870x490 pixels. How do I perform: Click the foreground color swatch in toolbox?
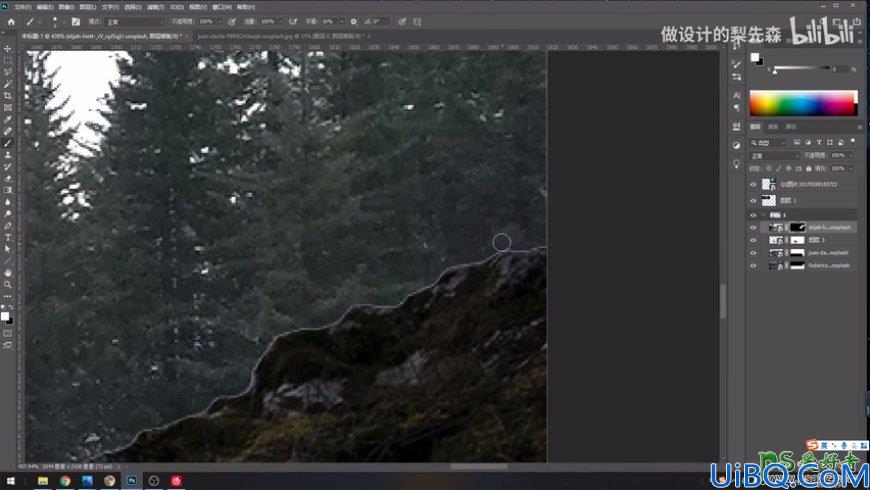click(5, 316)
